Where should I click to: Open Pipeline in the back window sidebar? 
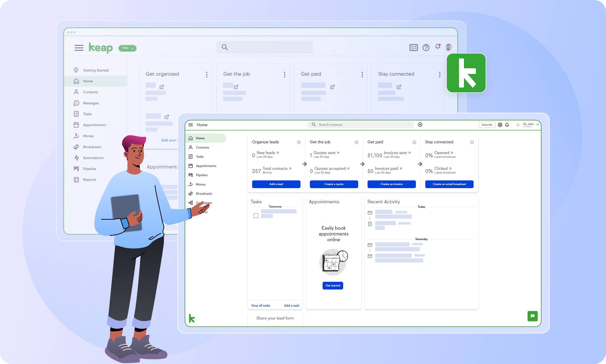(x=85, y=169)
